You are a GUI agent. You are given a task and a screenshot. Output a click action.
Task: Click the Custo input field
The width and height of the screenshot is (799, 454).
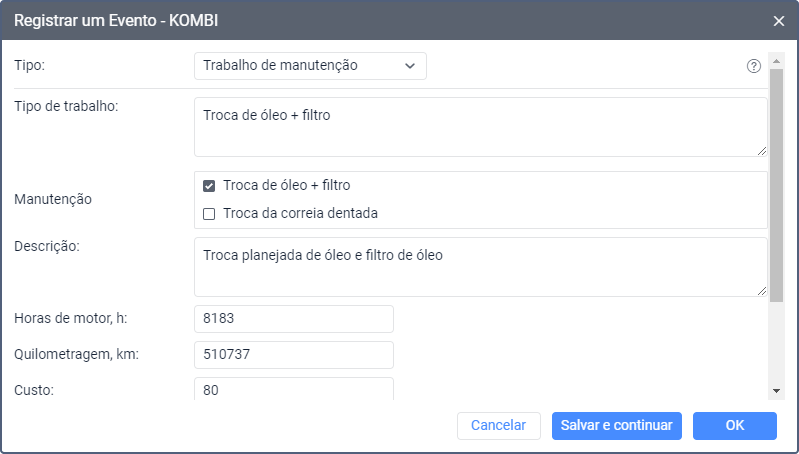click(293, 389)
